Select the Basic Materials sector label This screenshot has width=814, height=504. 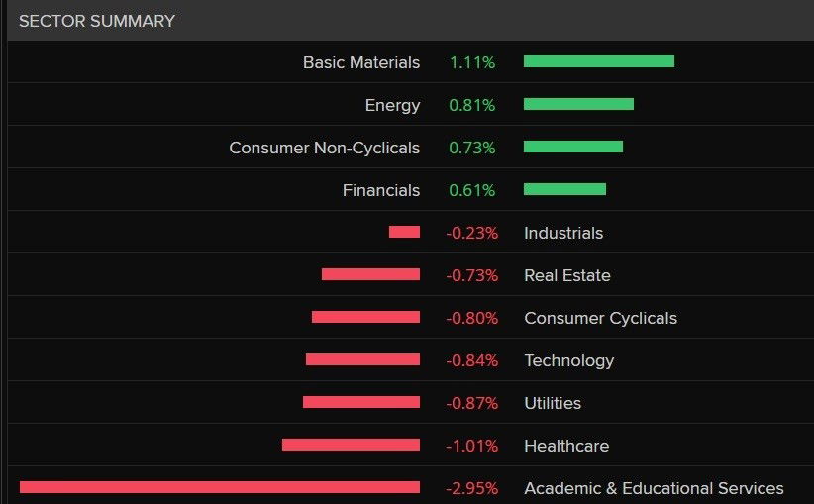click(x=360, y=62)
